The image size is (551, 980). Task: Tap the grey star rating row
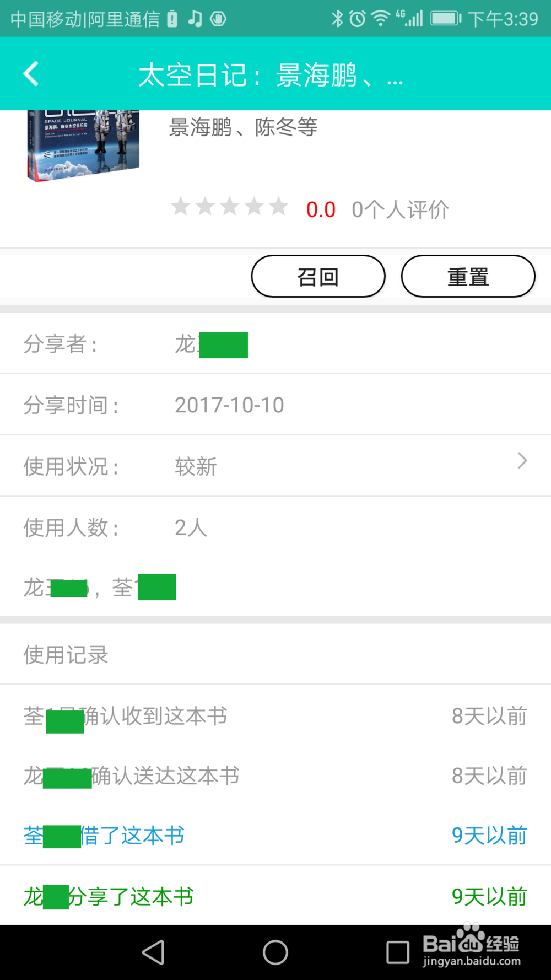(x=229, y=207)
